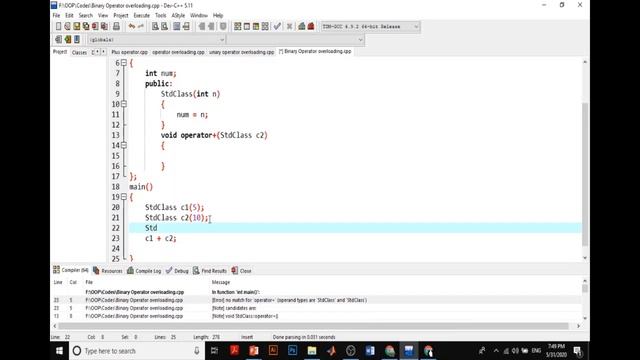Click the Profile analysis toolbar icon
Image resolution: width=640 pixels, height=360 pixels.
[x=302, y=27]
